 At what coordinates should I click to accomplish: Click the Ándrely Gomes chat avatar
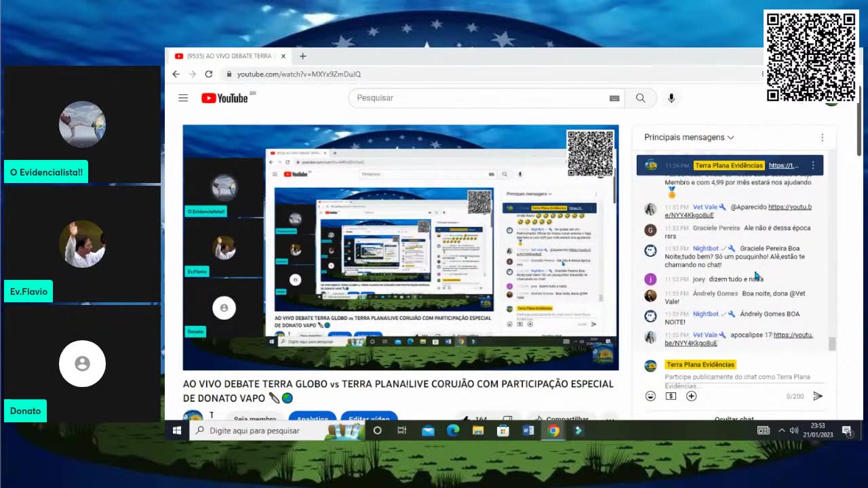[650, 296]
